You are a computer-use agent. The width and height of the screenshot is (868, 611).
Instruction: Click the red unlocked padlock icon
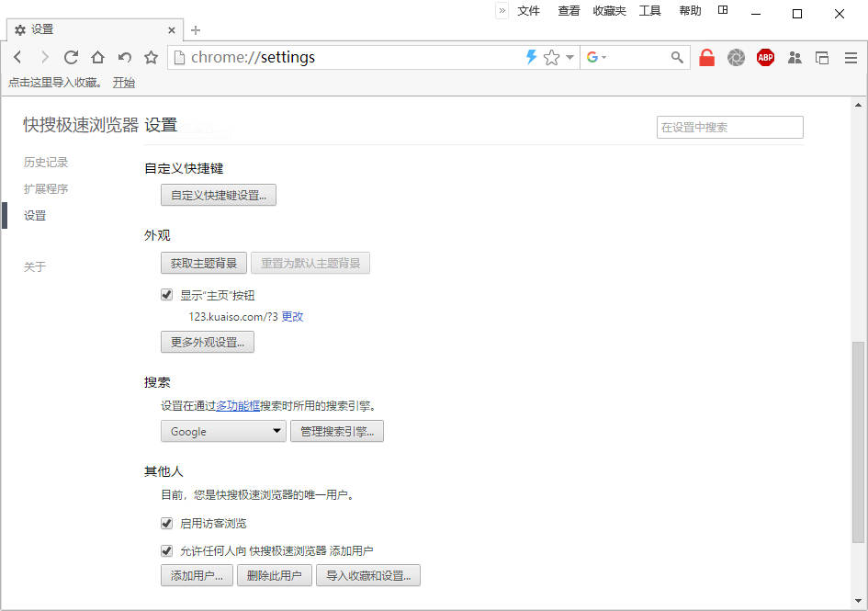coord(706,58)
